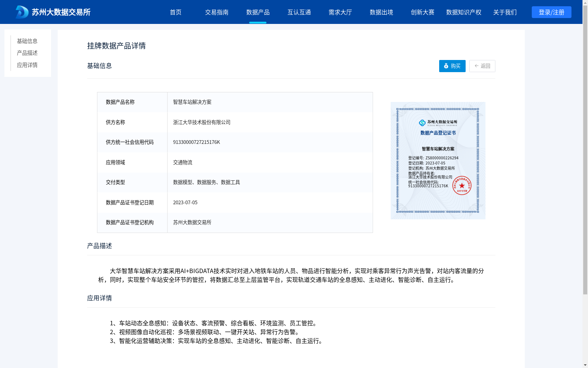Select credit code 91330000727215176K in table
The width and height of the screenshot is (588, 368).
(197, 142)
